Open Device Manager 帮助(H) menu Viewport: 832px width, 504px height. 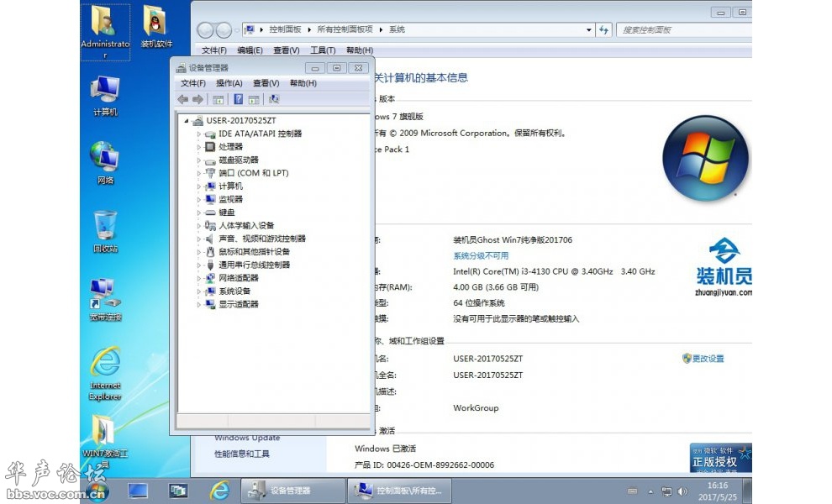[x=303, y=83]
